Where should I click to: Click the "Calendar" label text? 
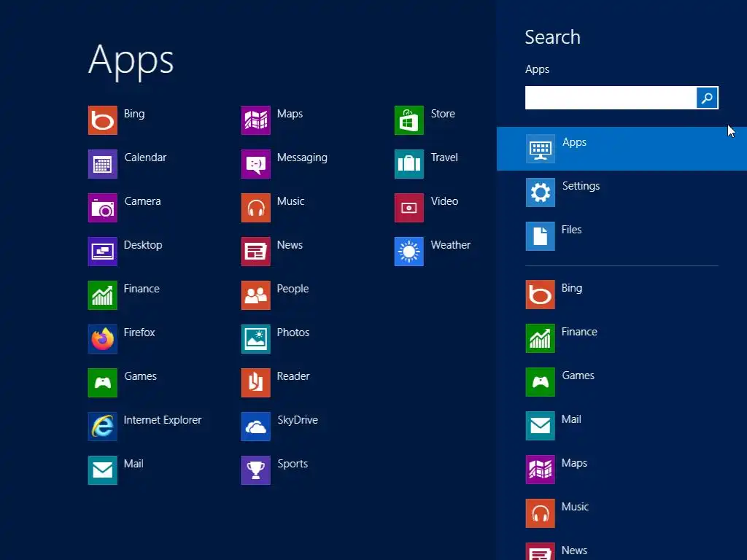[x=145, y=157]
